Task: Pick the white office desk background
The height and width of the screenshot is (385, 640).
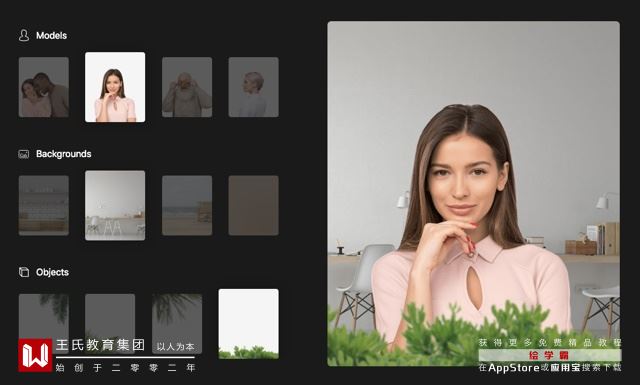Action: click(115, 205)
